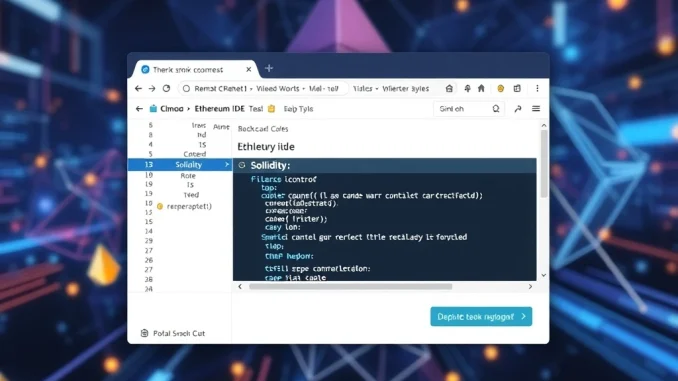Click the vertical scrollbar thumb

(544, 163)
